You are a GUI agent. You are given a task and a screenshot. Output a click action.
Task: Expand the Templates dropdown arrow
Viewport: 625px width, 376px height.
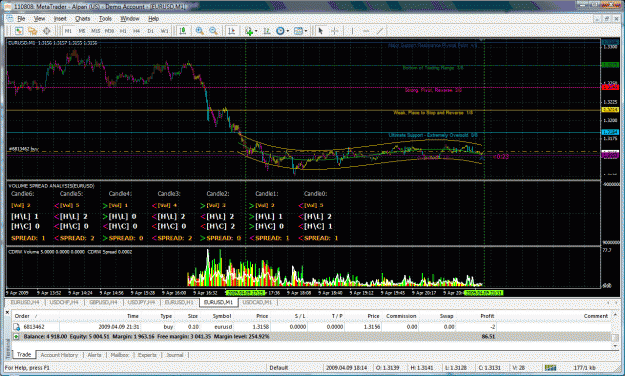pos(305,31)
